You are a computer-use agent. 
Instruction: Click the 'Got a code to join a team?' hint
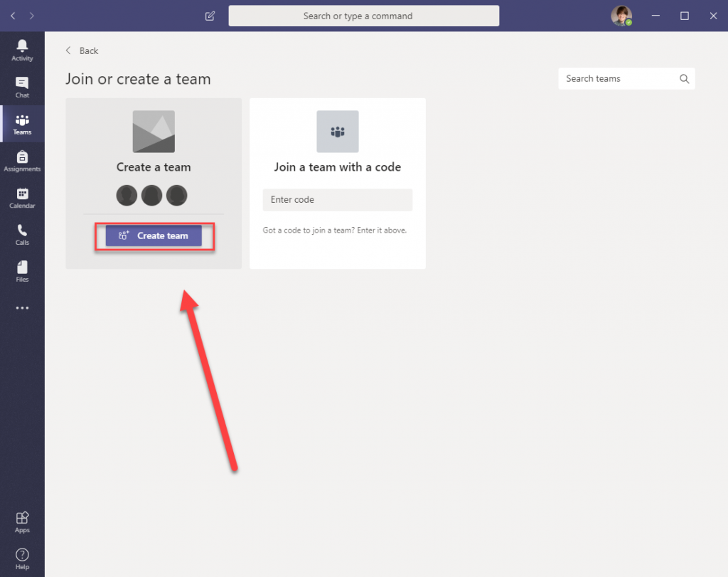[335, 231]
